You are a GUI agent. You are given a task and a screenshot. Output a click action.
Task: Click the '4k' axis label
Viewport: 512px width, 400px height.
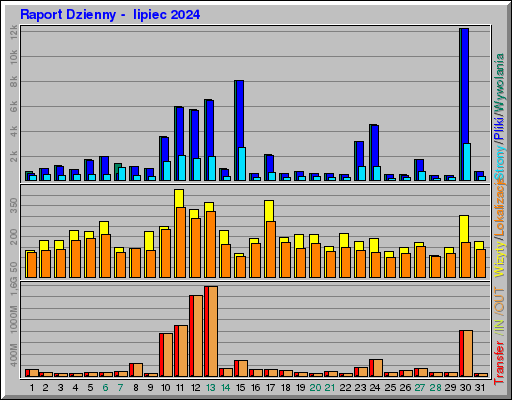[13, 132]
